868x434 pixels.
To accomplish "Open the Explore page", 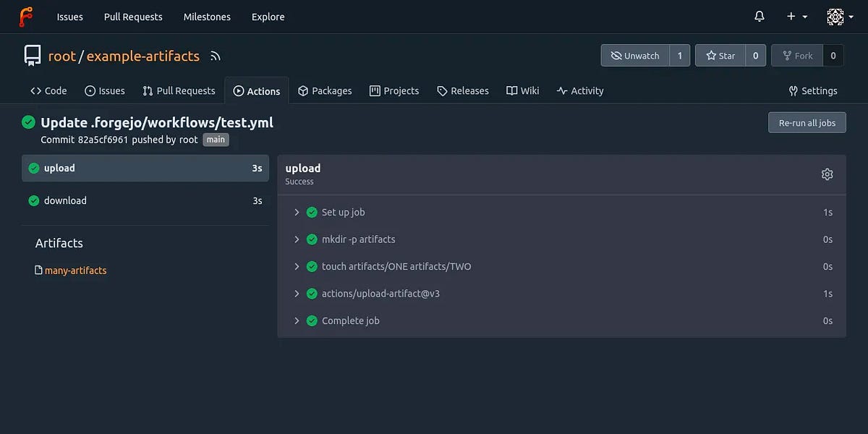I will tap(268, 17).
